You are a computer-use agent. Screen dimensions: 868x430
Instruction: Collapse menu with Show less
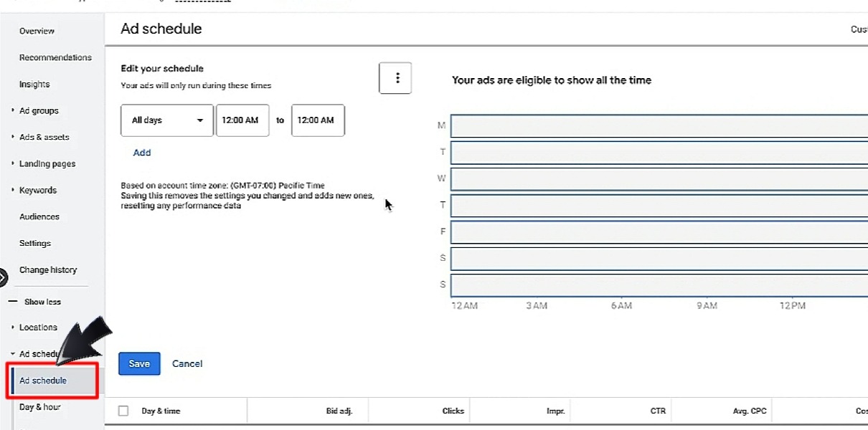pyautogui.click(x=42, y=302)
